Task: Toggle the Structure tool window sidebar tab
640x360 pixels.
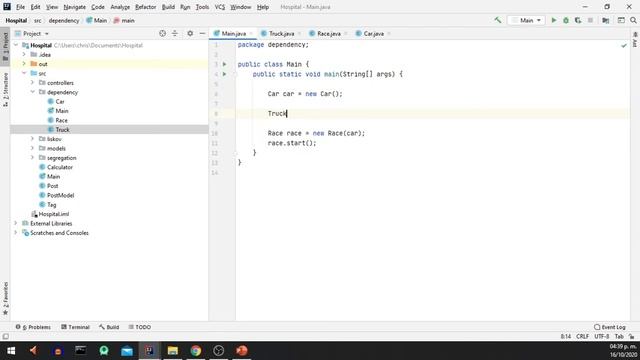Action: pos(5,89)
